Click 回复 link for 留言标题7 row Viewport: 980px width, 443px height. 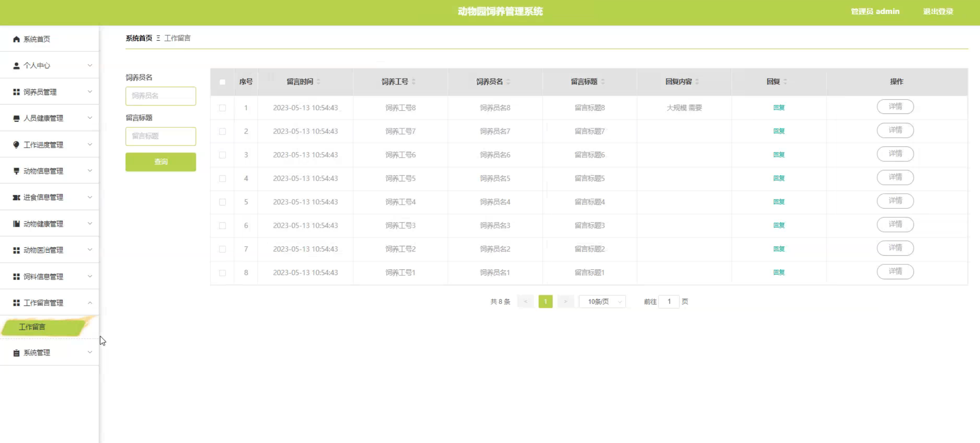[779, 131]
